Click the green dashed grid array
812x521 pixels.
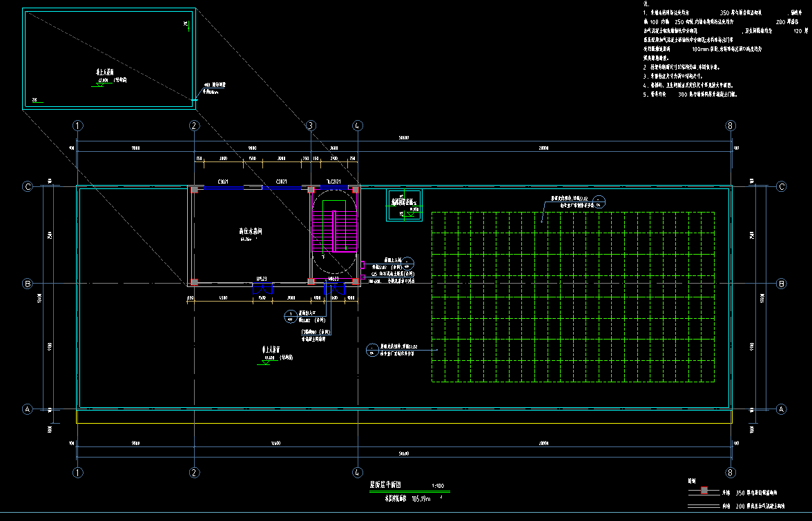click(x=572, y=297)
